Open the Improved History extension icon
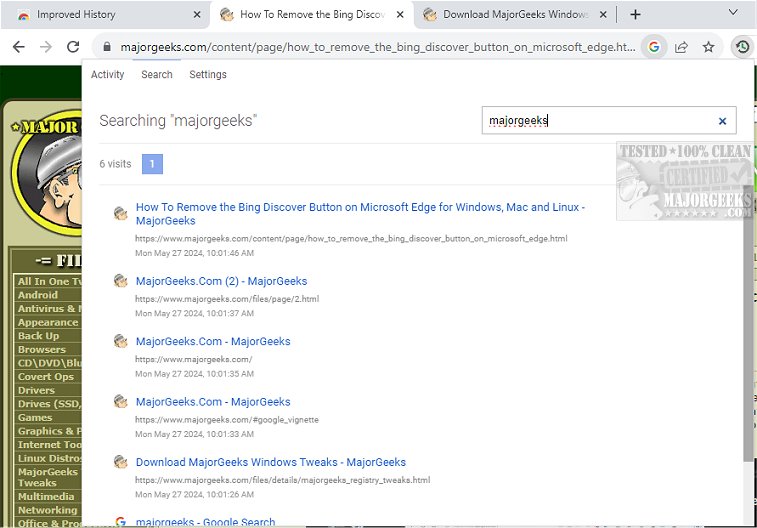The image size is (757, 528). pos(742,47)
